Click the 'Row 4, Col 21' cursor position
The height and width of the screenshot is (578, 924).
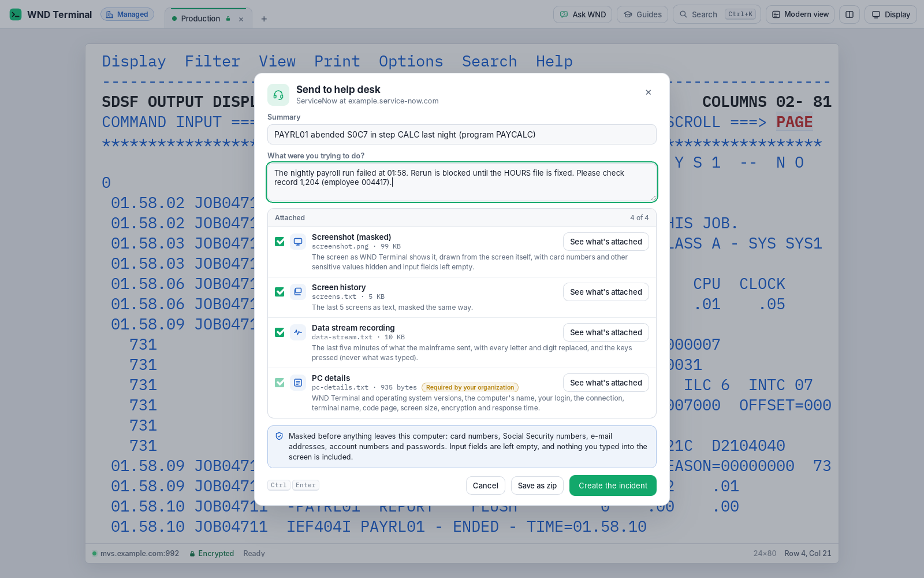coord(808,554)
